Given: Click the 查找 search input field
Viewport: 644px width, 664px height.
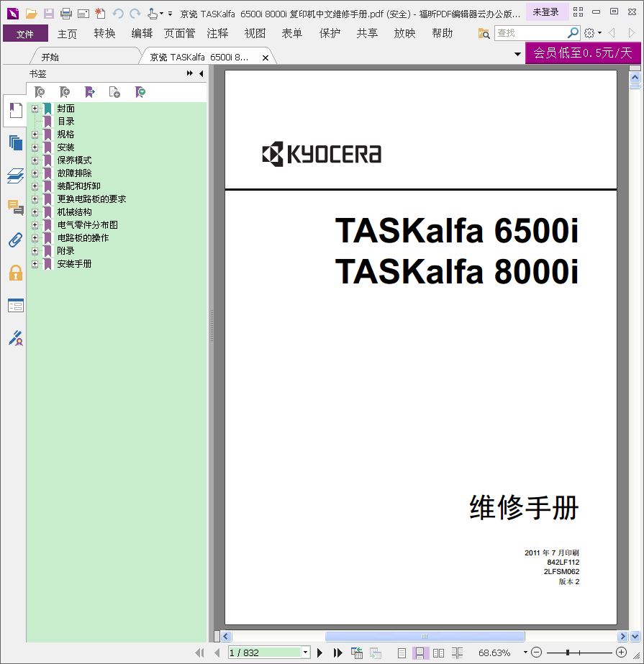Looking at the screenshot, I should [x=531, y=33].
